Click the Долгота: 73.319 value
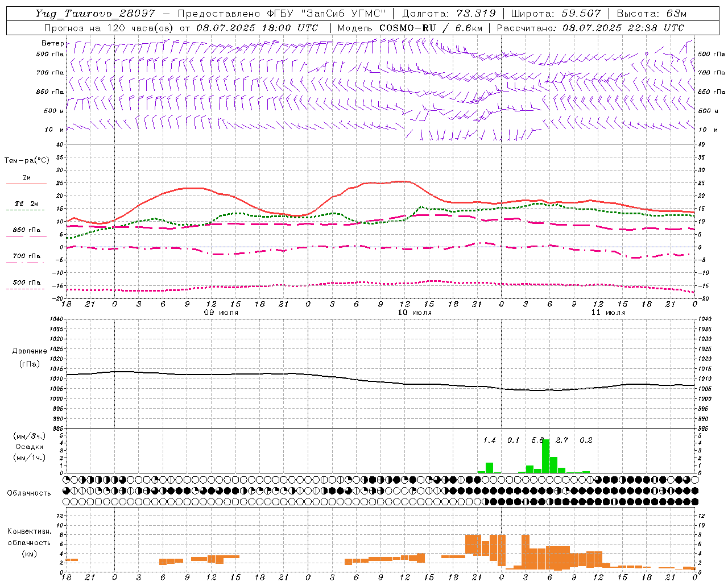 (449, 14)
